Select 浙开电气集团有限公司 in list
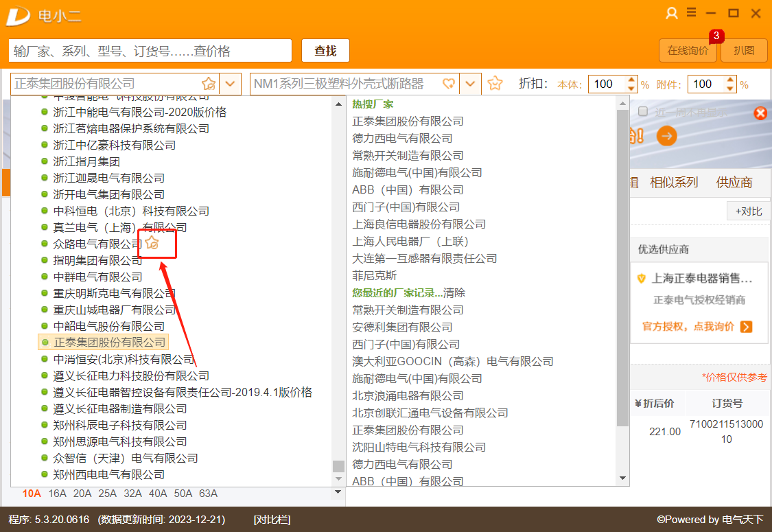The height and width of the screenshot is (532, 772). coord(109,194)
